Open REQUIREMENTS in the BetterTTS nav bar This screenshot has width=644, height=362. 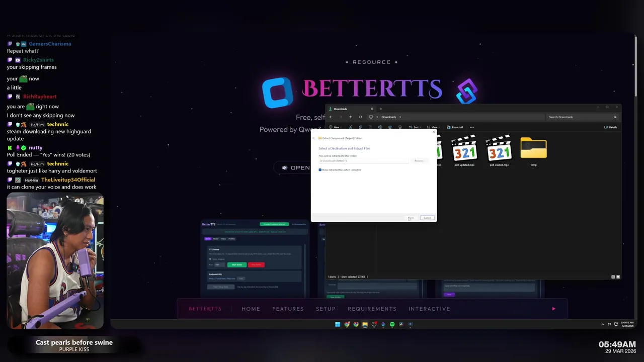coord(372,309)
